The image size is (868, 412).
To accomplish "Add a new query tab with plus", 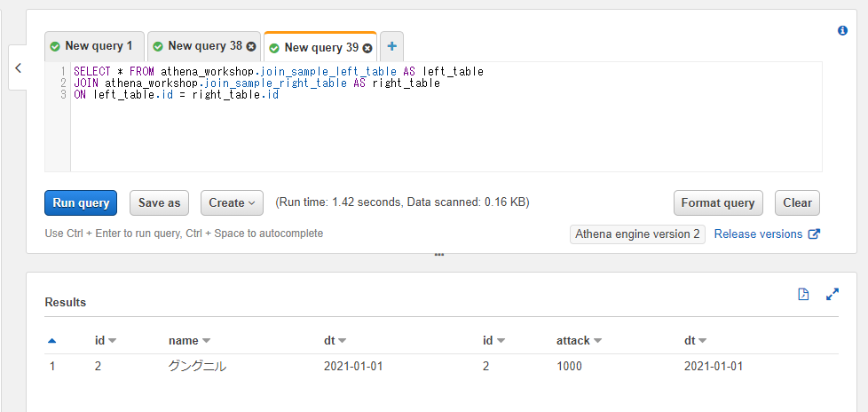I will point(392,46).
